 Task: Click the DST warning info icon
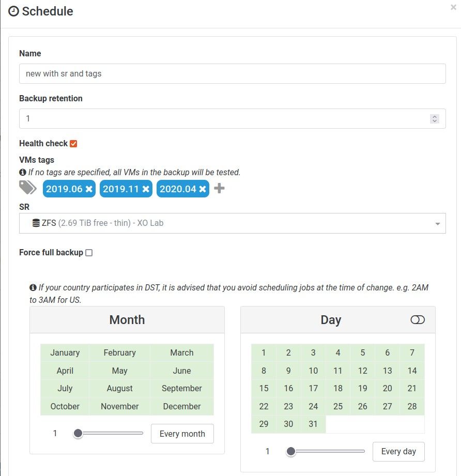point(33,287)
